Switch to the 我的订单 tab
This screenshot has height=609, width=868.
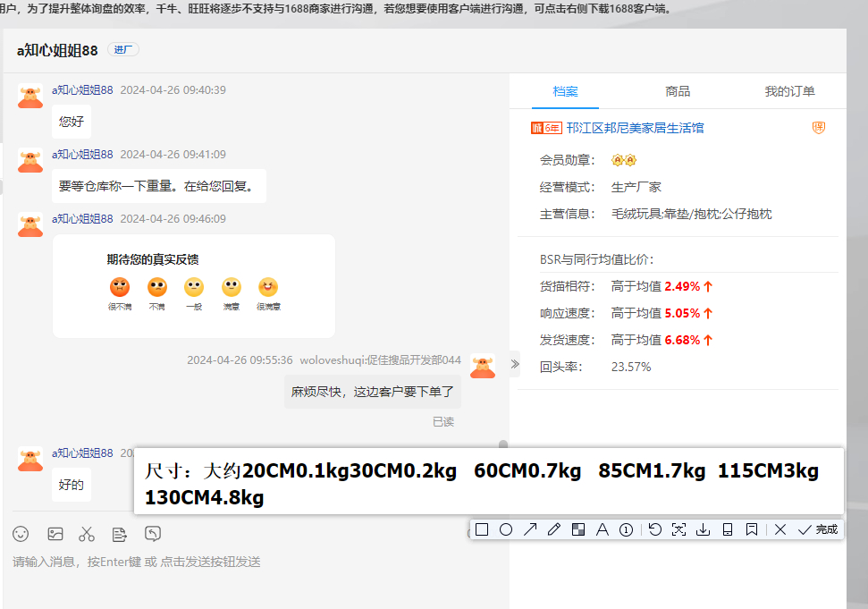tap(790, 91)
